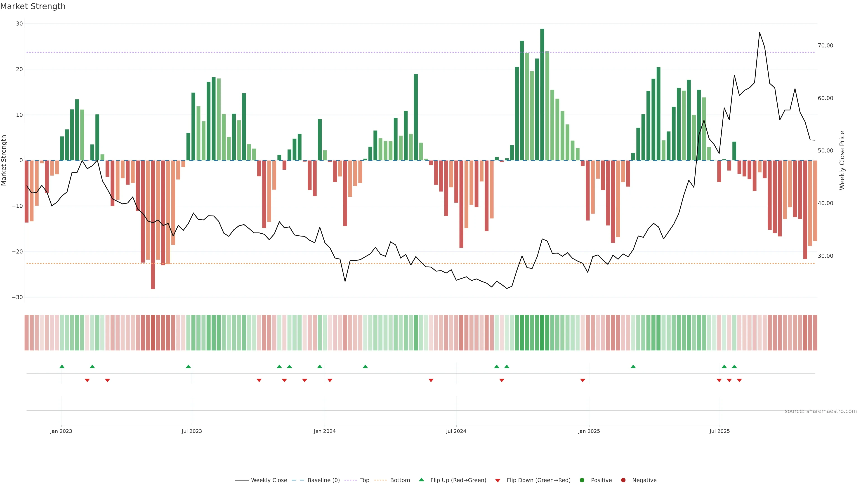Click the Market Strength chart title

pyautogui.click(x=33, y=6)
